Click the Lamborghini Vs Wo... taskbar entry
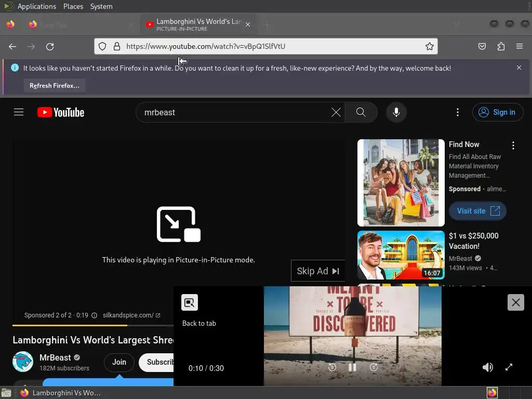The image size is (532, 399). 61,393
